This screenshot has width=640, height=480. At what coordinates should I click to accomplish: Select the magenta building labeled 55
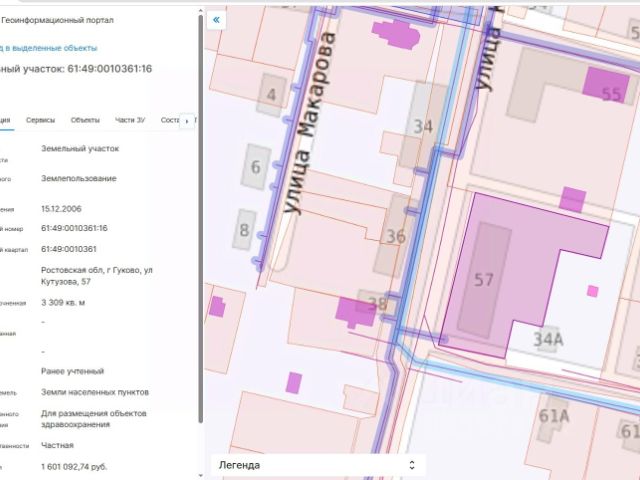click(606, 84)
